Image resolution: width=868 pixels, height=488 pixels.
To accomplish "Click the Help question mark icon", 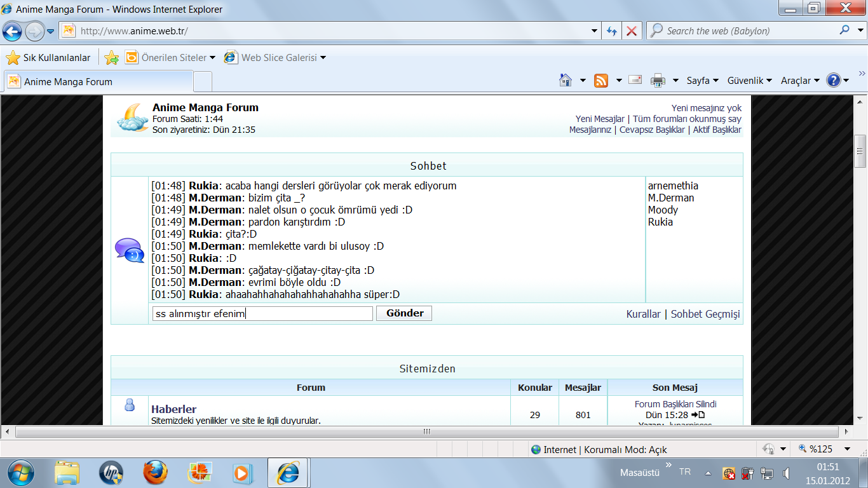I will 834,81.
